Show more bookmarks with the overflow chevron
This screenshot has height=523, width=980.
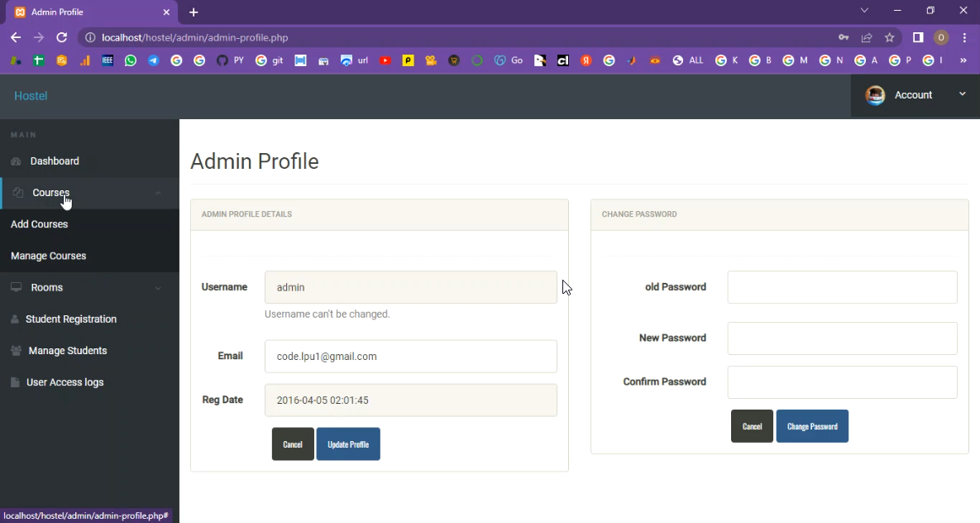(963, 60)
